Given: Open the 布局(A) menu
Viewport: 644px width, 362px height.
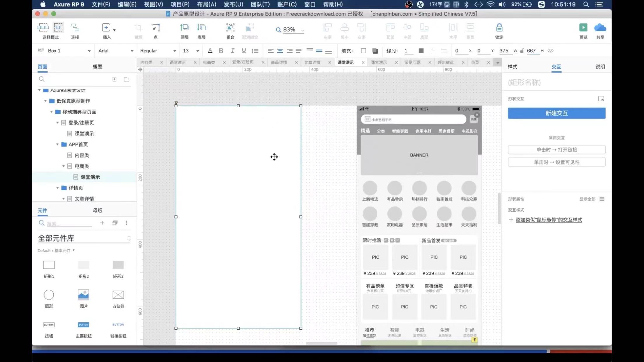Looking at the screenshot, I should coord(206,4).
